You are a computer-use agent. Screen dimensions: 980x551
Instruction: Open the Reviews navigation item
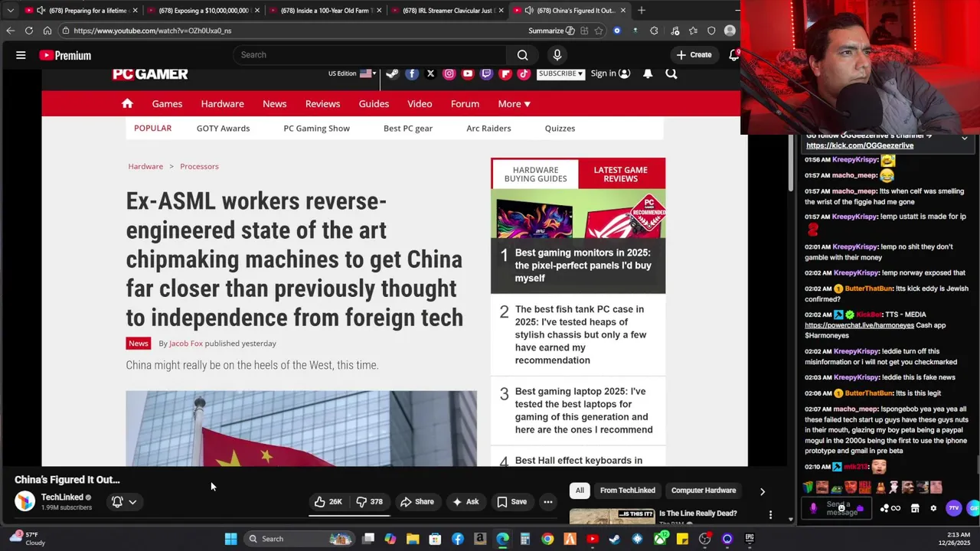point(322,103)
